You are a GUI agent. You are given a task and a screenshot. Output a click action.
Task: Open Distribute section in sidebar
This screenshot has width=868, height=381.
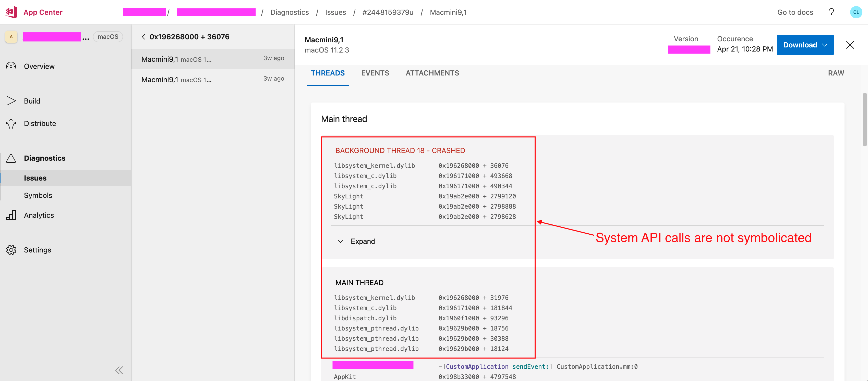[x=40, y=123]
